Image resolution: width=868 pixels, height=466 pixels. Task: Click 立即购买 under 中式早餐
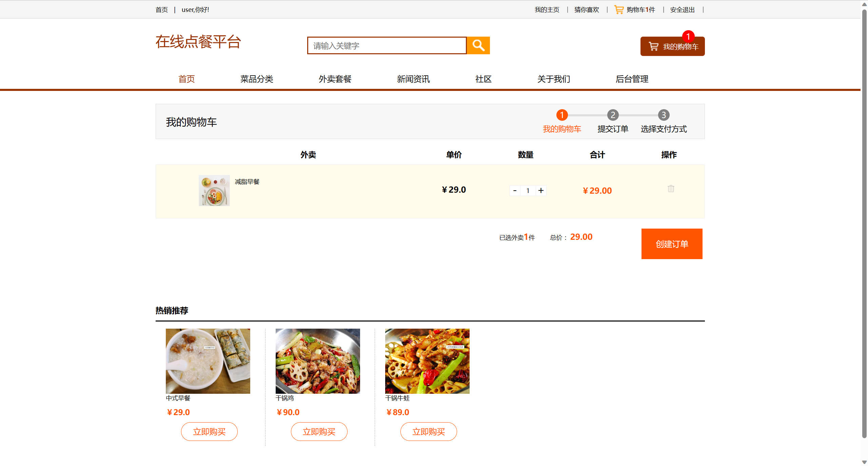209,431
